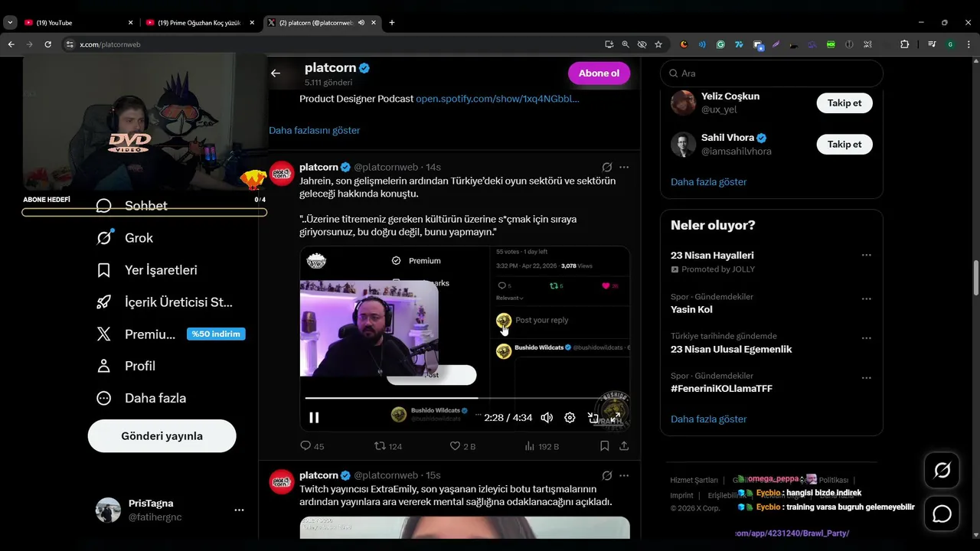Open more options on the ExtraEmily tweet

(624, 475)
